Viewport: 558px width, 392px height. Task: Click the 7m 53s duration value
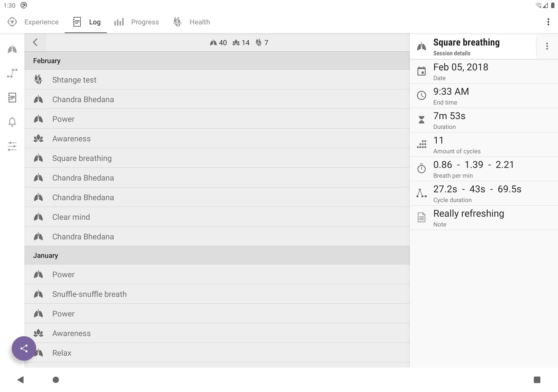(449, 116)
